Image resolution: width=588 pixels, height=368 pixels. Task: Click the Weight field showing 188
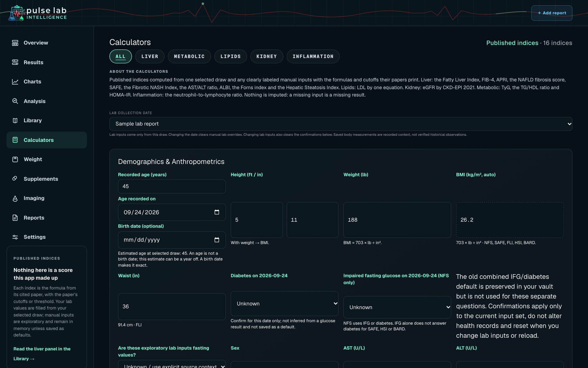(397, 220)
